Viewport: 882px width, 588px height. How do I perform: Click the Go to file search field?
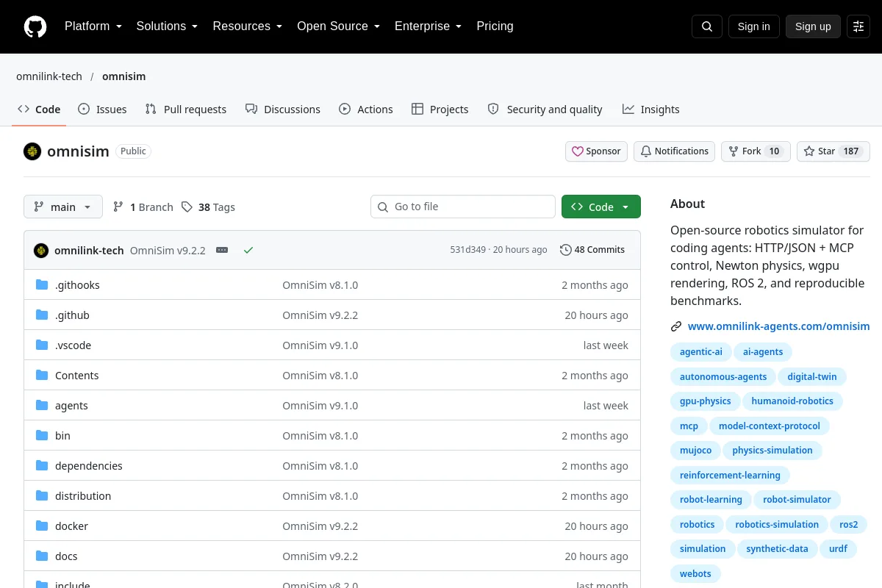463,207
